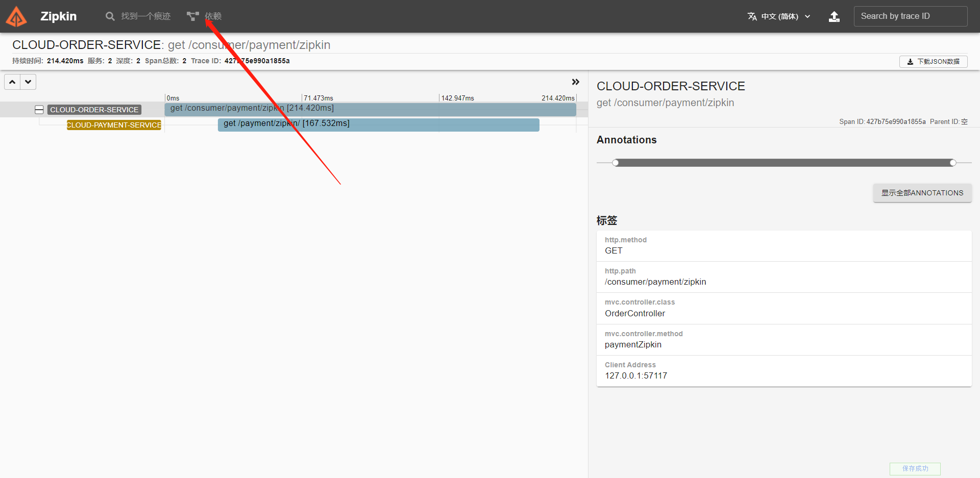This screenshot has width=980, height=478.
Task: Click the annotation timeline slider track
Action: (x=784, y=163)
